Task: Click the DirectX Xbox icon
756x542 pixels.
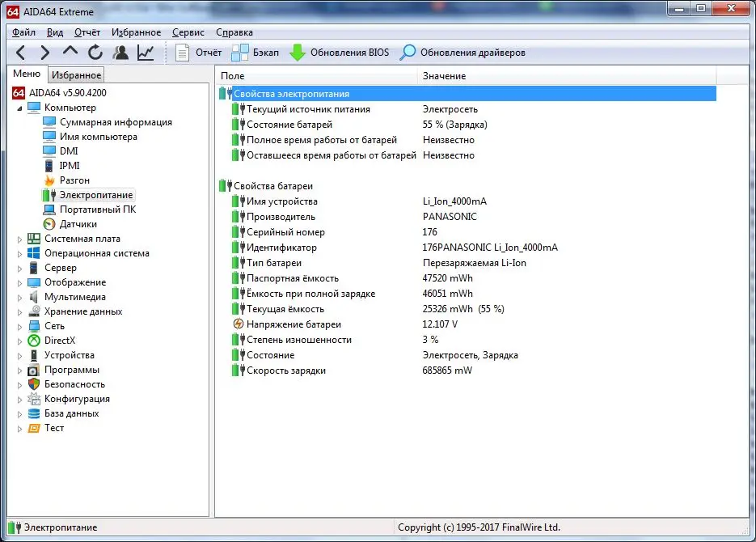Action: click(x=34, y=341)
